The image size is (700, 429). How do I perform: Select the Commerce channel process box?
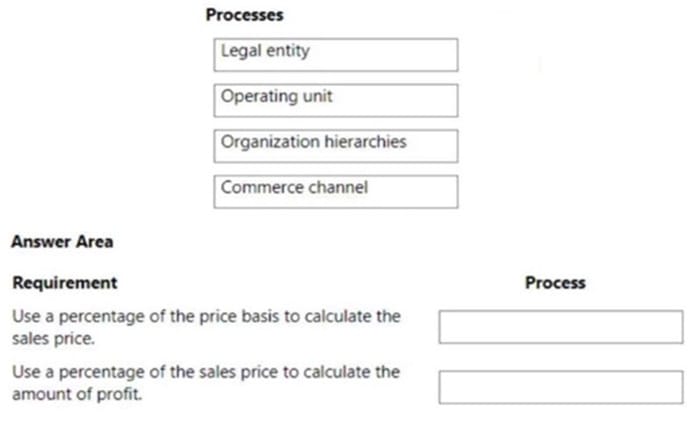click(336, 192)
